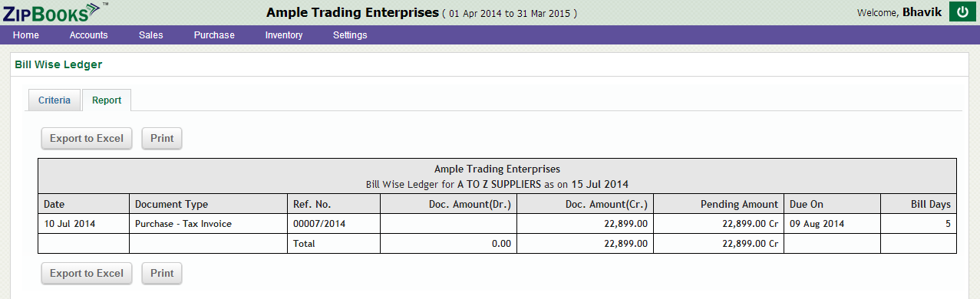Click the top Export to Excel button
This screenshot has height=299, width=980.
point(87,139)
